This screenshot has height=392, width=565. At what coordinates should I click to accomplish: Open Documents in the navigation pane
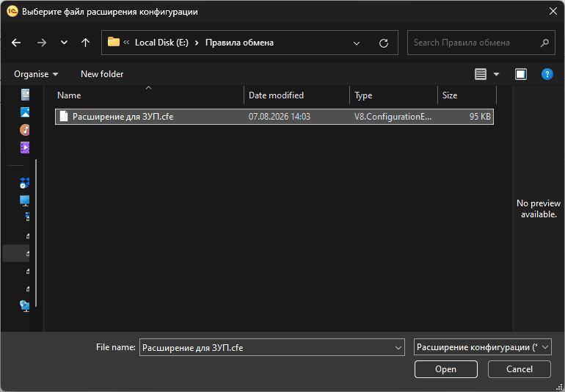tap(25, 95)
